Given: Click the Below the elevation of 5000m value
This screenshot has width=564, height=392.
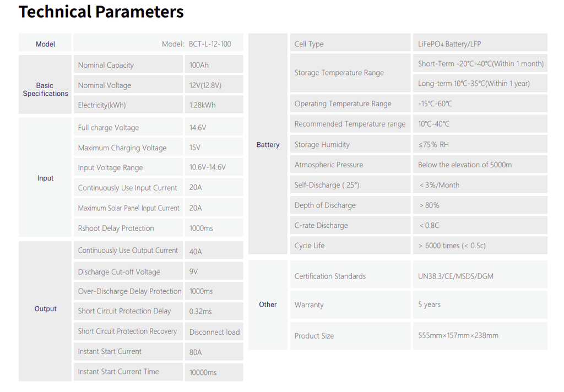Looking at the screenshot, I should tap(465, 165).
